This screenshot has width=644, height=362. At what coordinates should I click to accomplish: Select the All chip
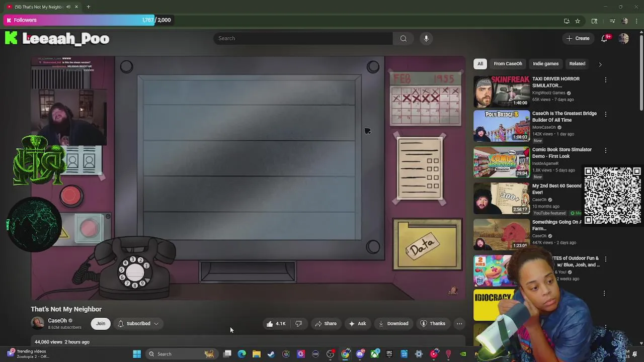(x=480, y=64)
